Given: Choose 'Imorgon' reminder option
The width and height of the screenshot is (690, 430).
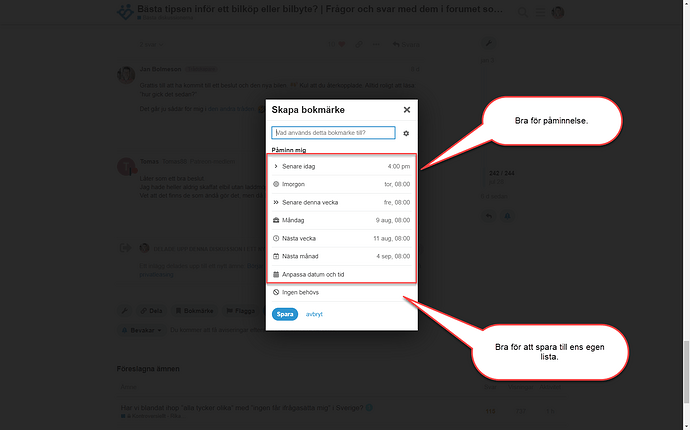Looking at the screenshot, I should point(341,184).
